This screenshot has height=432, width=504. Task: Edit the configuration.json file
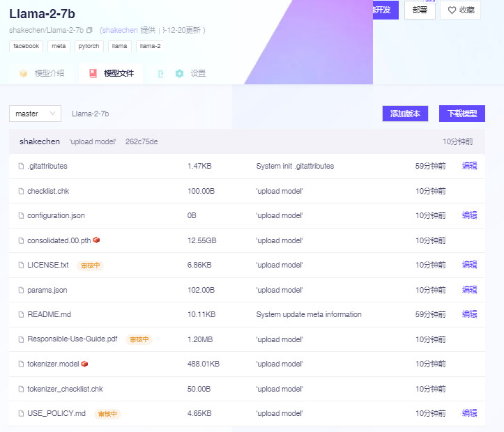coord(469,215)
